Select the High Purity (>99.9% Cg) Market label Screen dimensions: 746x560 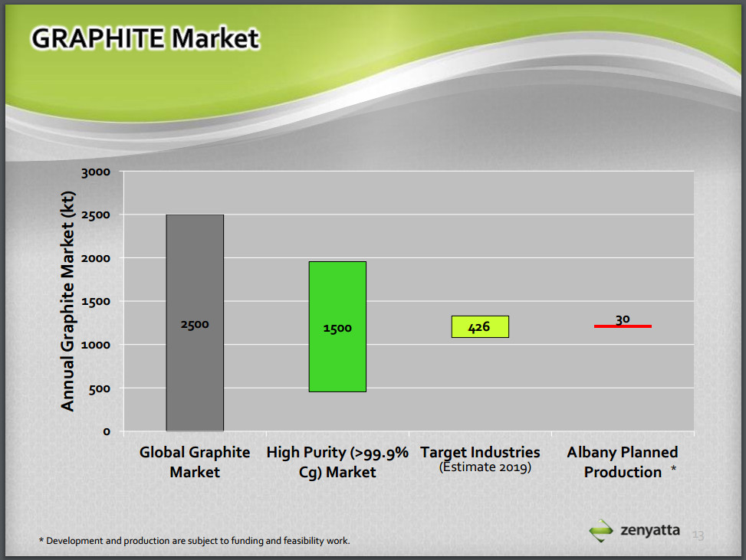[x=337, y=462]
